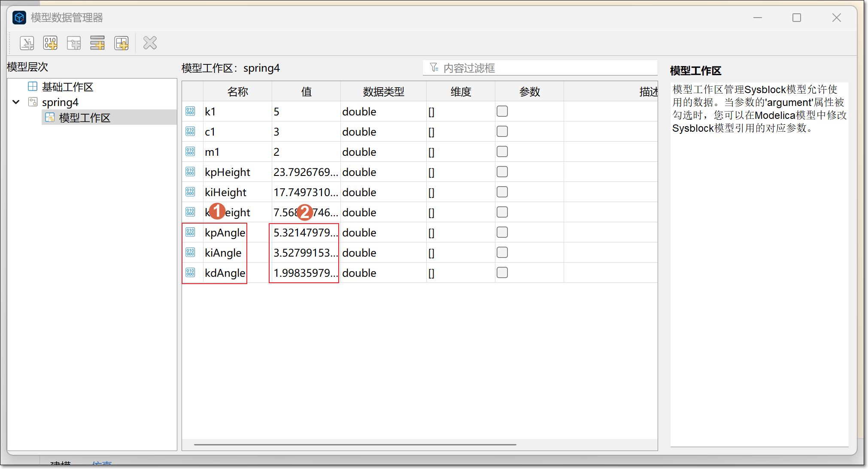Click the data icon beside kpAngle

[190, 233]
